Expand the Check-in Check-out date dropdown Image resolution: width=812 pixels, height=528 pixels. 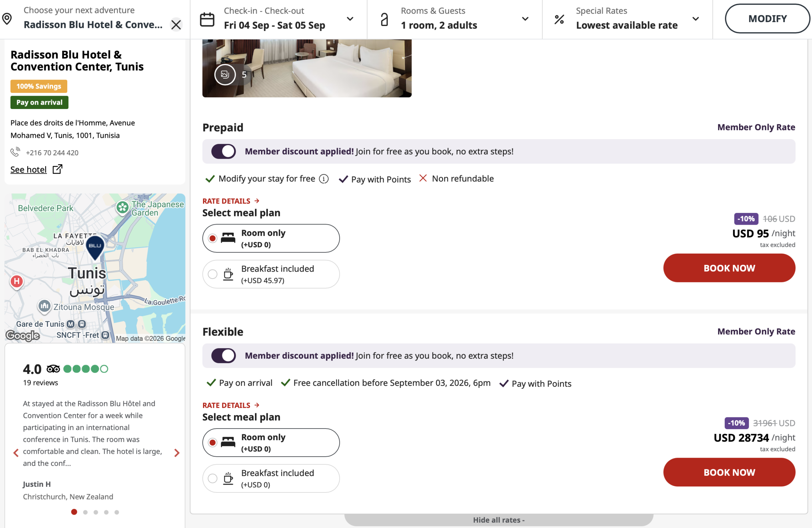tap(350, 19)
